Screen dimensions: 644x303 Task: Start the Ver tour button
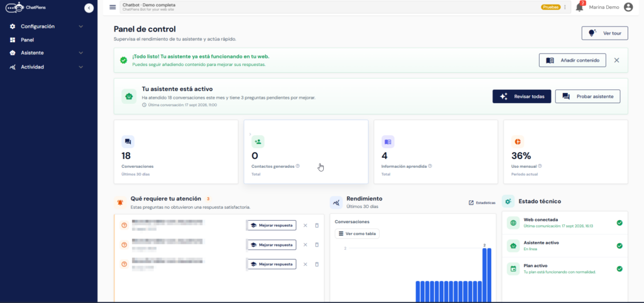pos(604,33)
